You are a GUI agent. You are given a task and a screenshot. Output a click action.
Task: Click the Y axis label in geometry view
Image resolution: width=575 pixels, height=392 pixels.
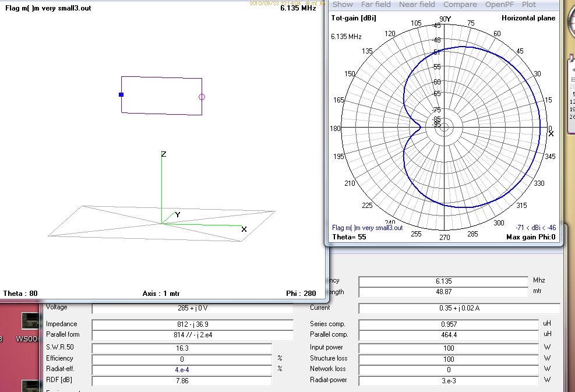(178, 214)
